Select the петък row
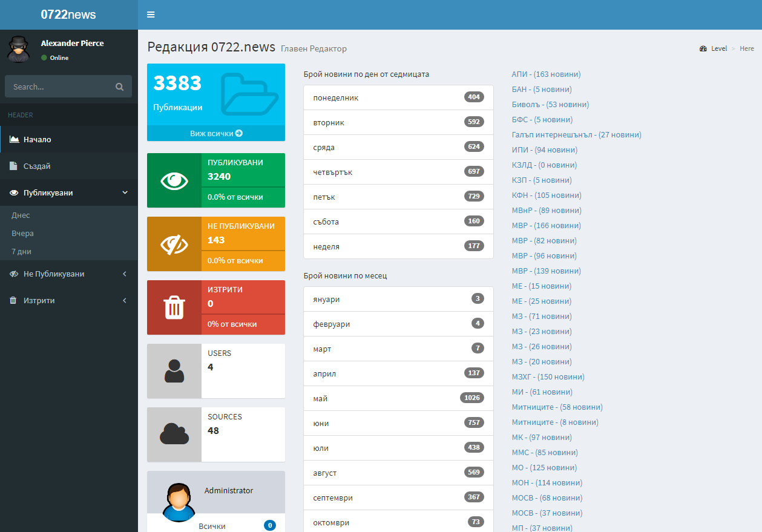 coord(398,197)
